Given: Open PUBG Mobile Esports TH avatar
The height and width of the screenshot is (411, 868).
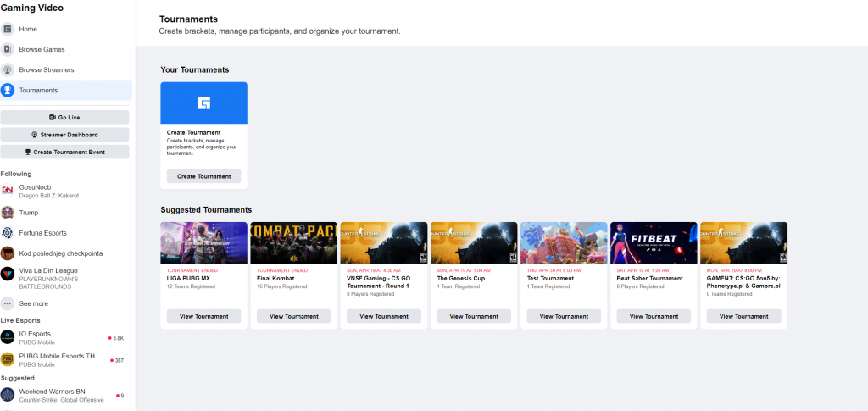Looking at the screenshot, I should click(x=8, y=360).
